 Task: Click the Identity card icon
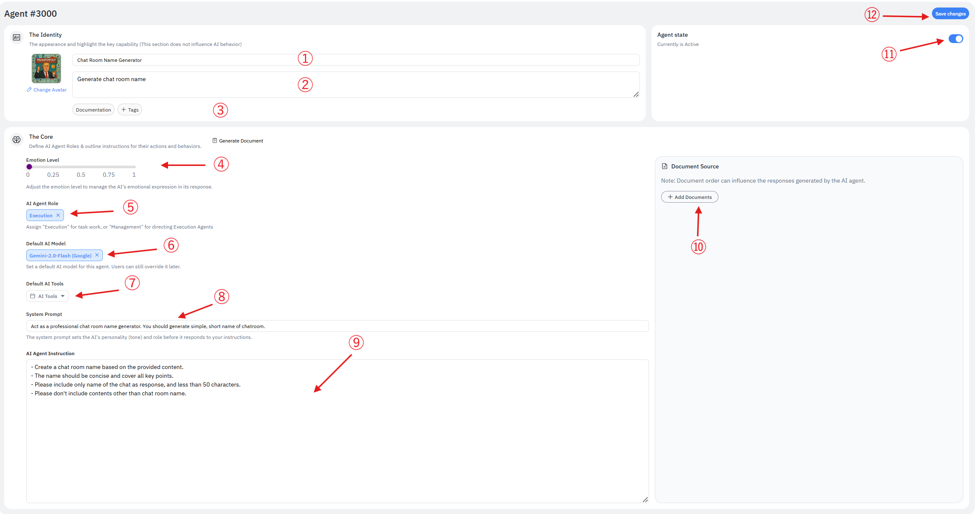[16, 38]
